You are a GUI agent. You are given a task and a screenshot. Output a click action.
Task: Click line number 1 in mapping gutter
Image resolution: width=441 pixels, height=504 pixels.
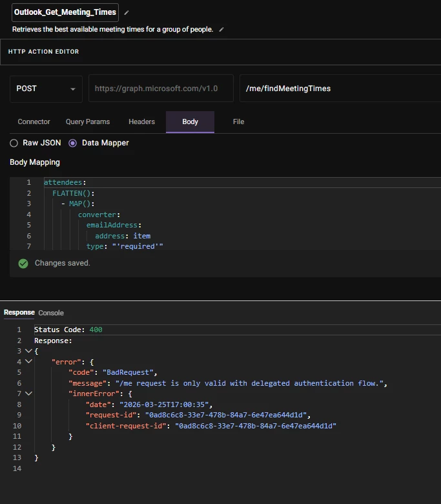click(28, 183)
